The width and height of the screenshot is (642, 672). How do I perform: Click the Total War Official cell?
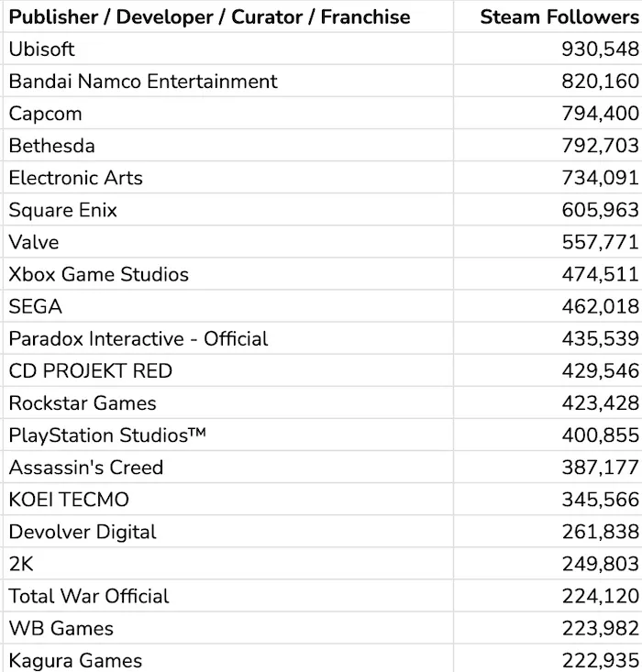(89, 596)
